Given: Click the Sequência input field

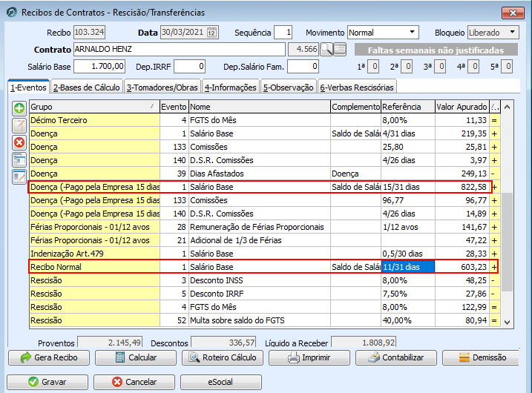Looking at the screenshot, I should click(283, 33).
